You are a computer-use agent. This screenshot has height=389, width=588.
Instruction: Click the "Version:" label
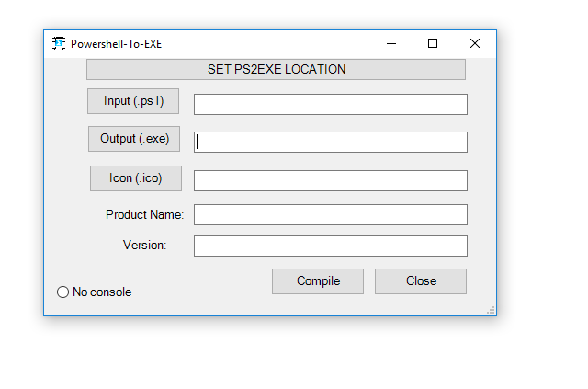145,246
